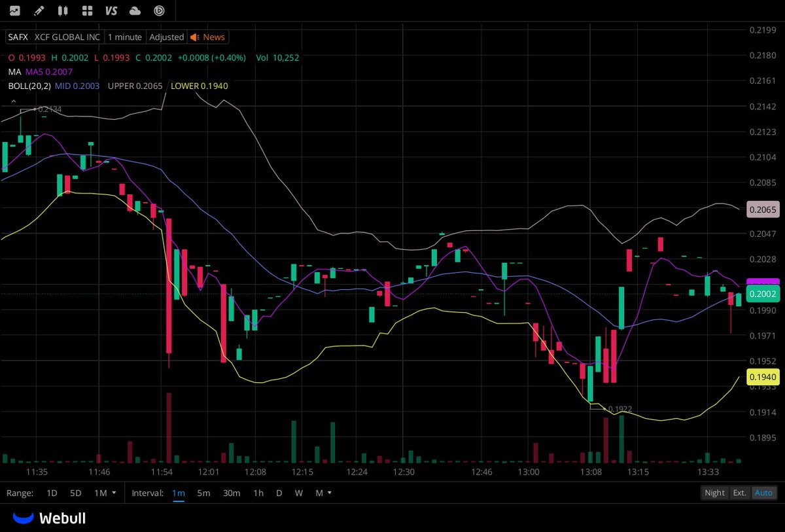Image resolution: width=785 pixels, height=532 pixels.
Task: Toggle Night session mode
Action: click(714, 493)
